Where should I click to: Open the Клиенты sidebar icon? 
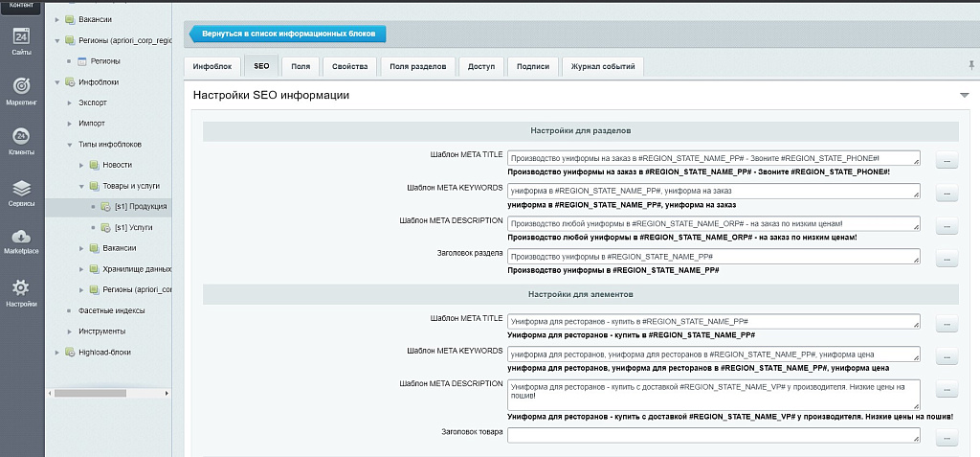21,141
